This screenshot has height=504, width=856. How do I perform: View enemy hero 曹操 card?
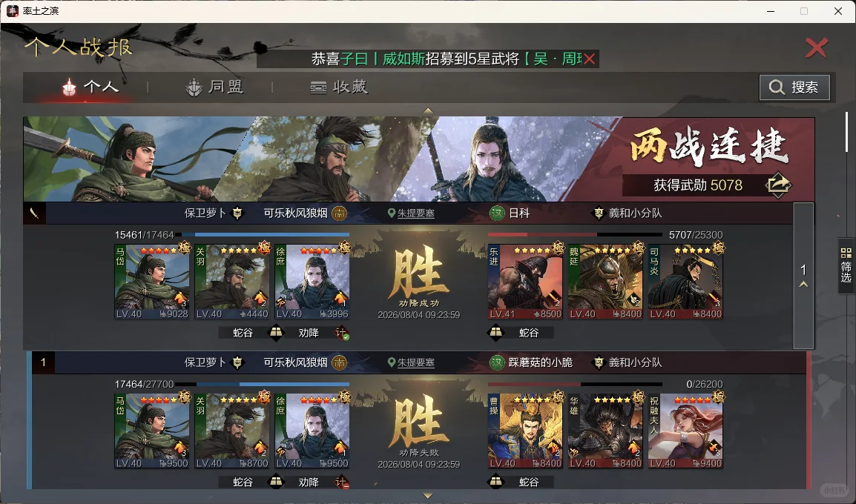525,431
